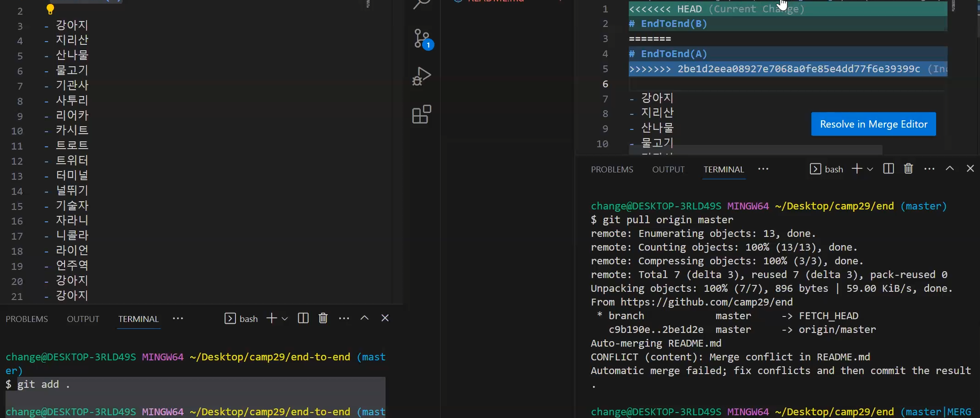Image resolution: width=980 pixels, height=418 pixels.
Task: Switch to OUTPUT tab in left panel
Action: click(x=83, y=319)
